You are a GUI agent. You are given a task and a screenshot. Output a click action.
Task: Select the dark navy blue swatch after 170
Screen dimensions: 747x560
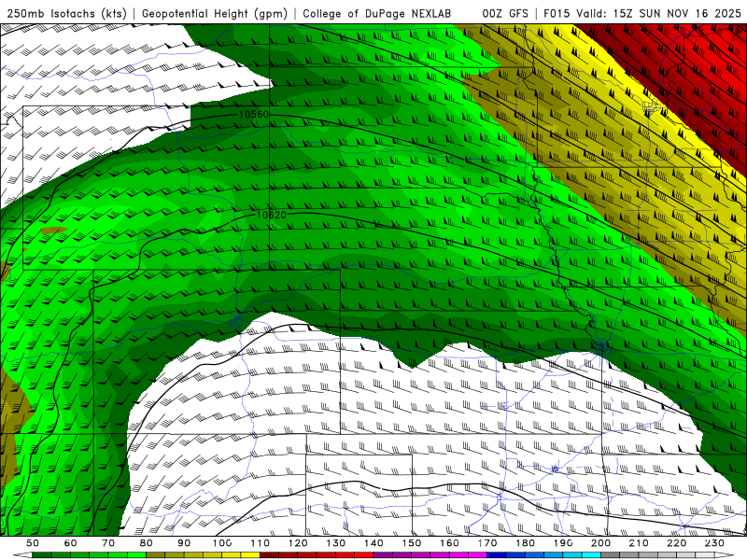[497, 555]
